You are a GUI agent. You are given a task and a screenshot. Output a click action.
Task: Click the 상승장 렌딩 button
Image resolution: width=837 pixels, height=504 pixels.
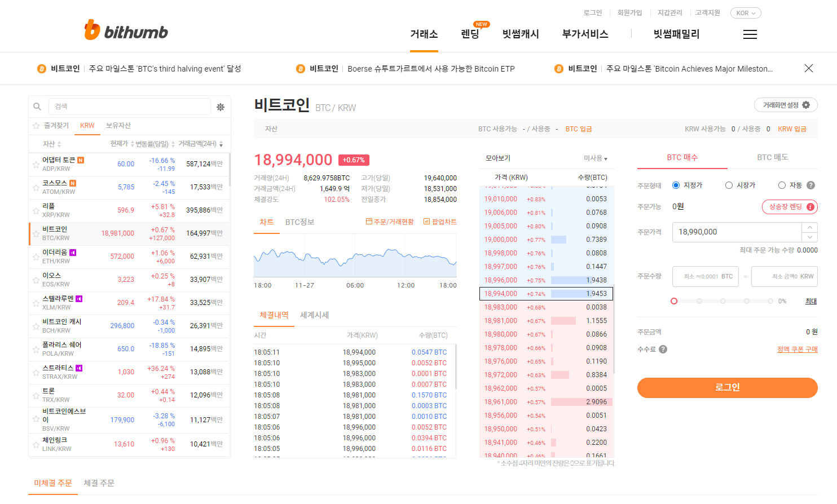(790, 207)
